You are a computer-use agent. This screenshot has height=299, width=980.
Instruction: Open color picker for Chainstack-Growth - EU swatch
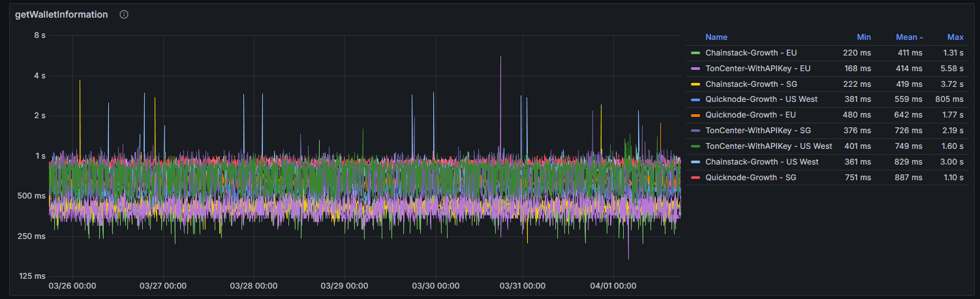tap(696, 53)
